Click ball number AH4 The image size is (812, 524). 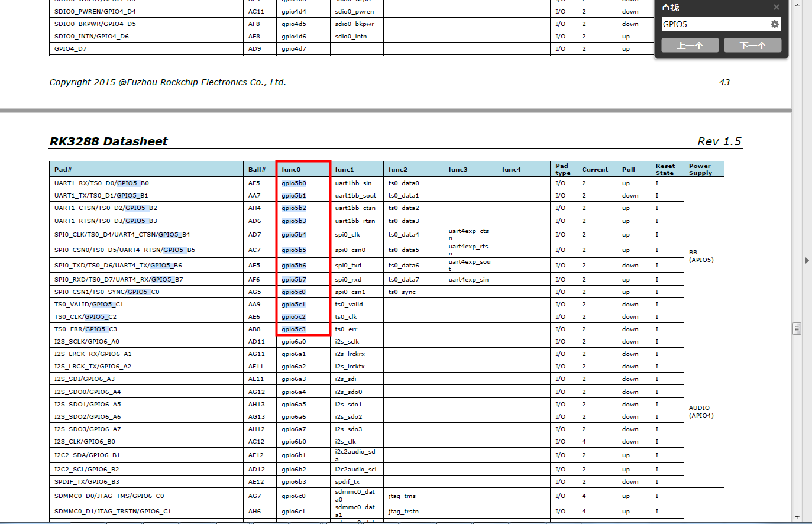[254, 208]
